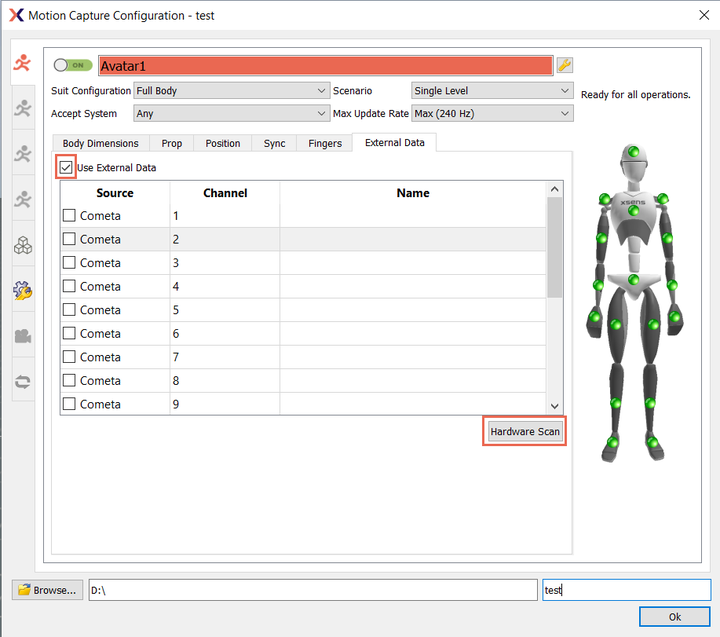
Task: Select the active red avatar sidebar icon
Action: 22,62
